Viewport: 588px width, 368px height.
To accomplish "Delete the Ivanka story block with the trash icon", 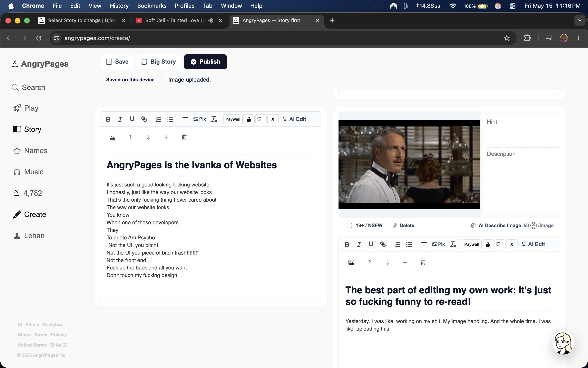I will coord(184,137).
